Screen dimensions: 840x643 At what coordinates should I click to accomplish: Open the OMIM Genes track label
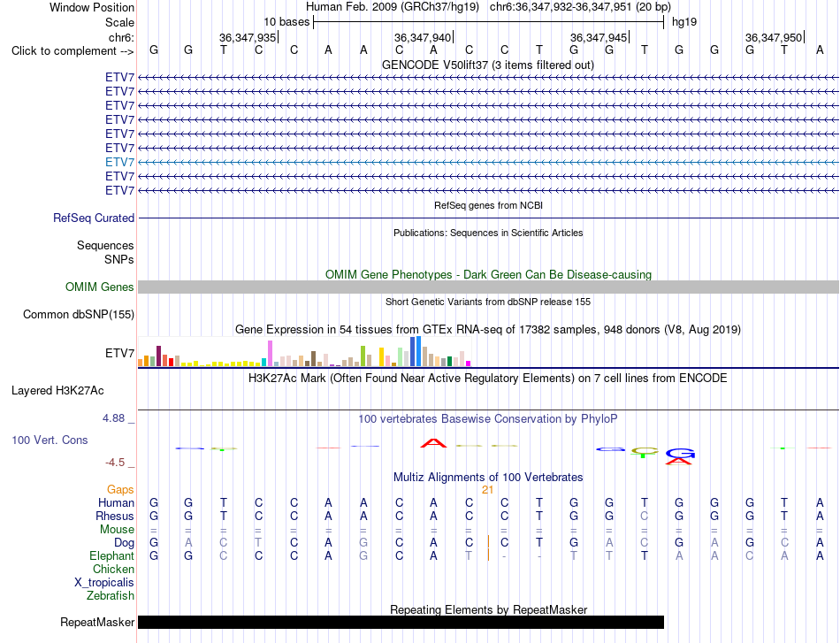99,287
